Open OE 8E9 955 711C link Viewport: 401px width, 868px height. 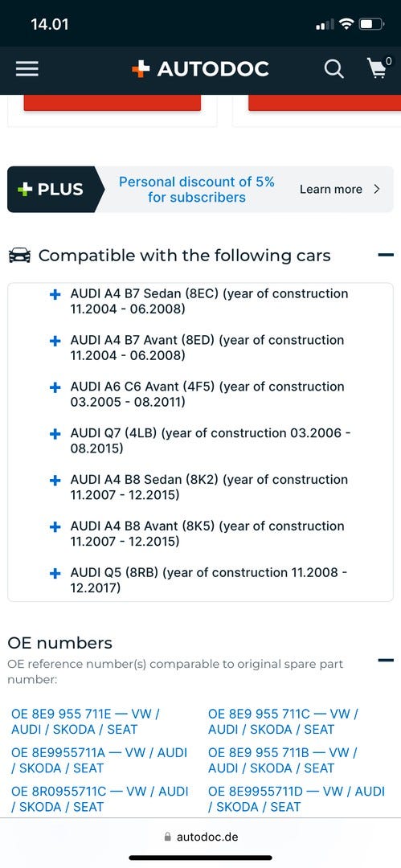[x=283, y=722]
